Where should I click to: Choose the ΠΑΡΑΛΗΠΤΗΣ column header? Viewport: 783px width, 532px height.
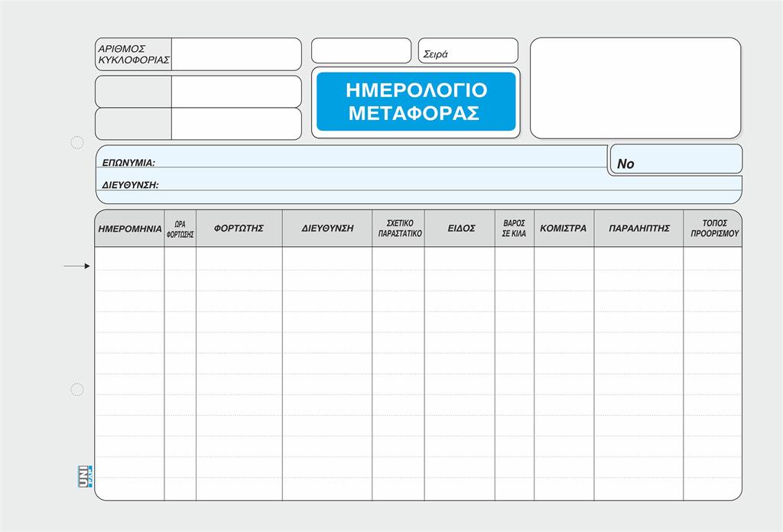coord(638,229)
